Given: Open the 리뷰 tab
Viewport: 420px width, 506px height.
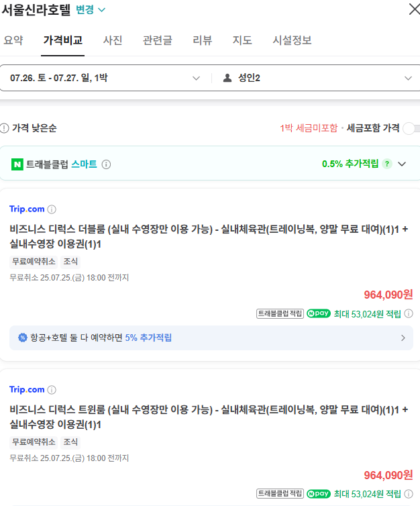Looking at the screenshot, I should [x=202, y=40].
